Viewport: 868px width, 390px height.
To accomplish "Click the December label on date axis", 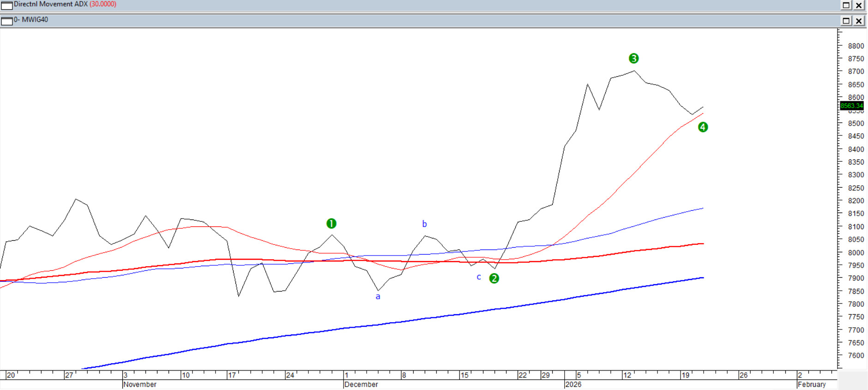I will click(361, 384).
